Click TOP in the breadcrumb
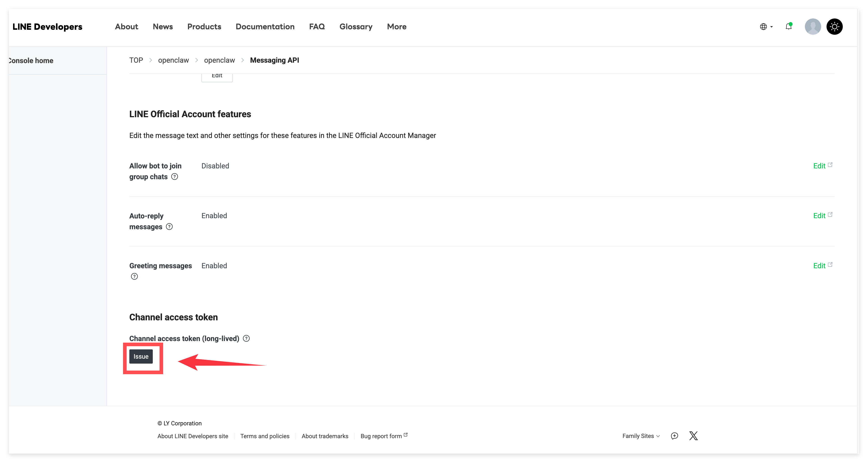Screen dimensions: 868x463 (136, 60)
